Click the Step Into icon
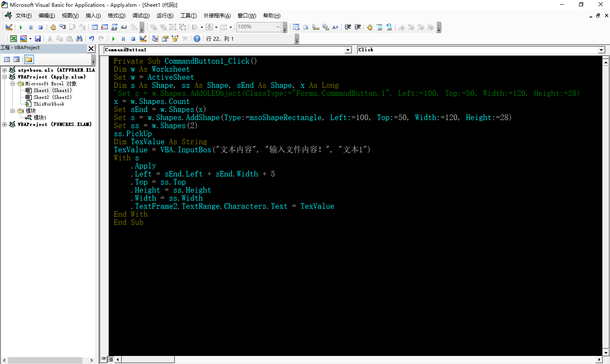The height and width of the screenshot is (364, 610). 63,27
